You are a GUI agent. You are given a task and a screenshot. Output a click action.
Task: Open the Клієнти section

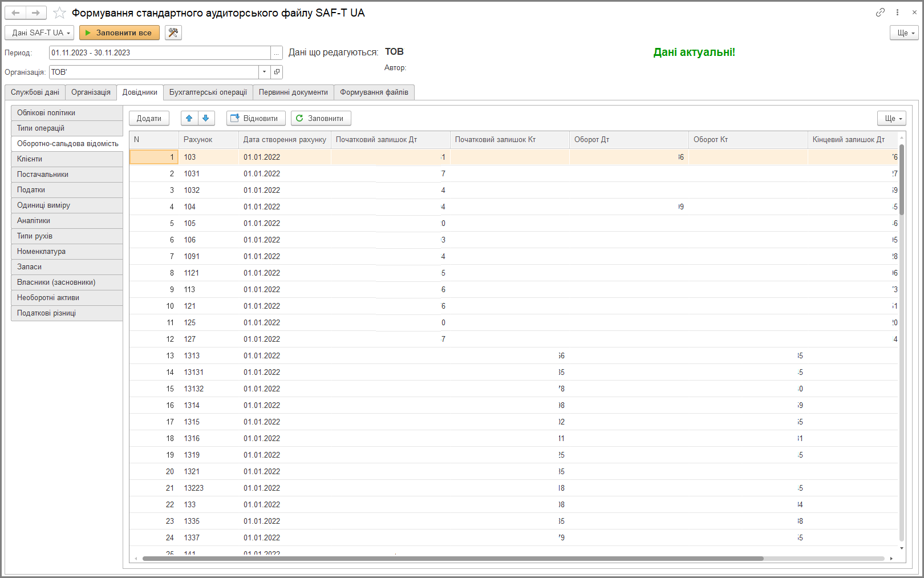[x=67, y=159]
